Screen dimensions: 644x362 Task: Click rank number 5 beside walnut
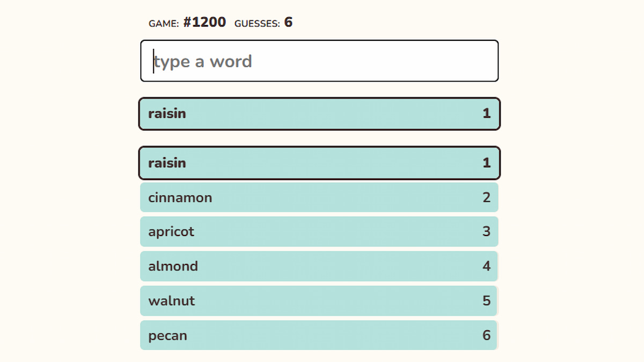(486, 301)
